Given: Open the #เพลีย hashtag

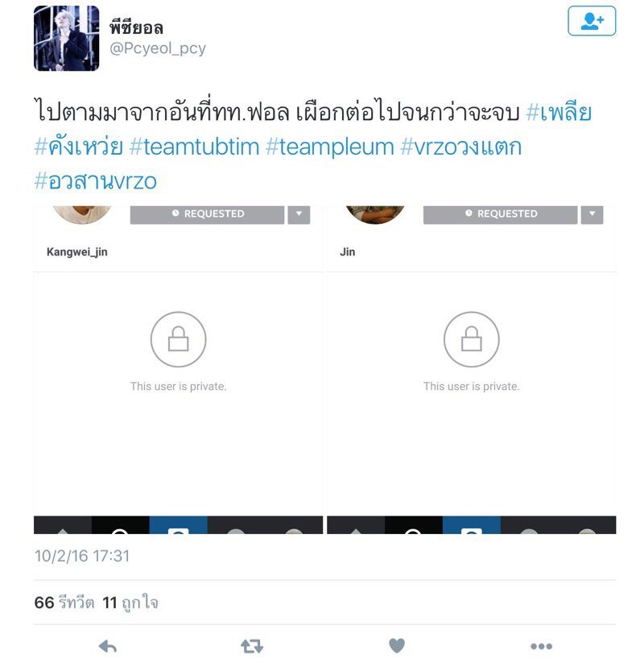Looking at the screenshot, I should [x=559, y=113].
